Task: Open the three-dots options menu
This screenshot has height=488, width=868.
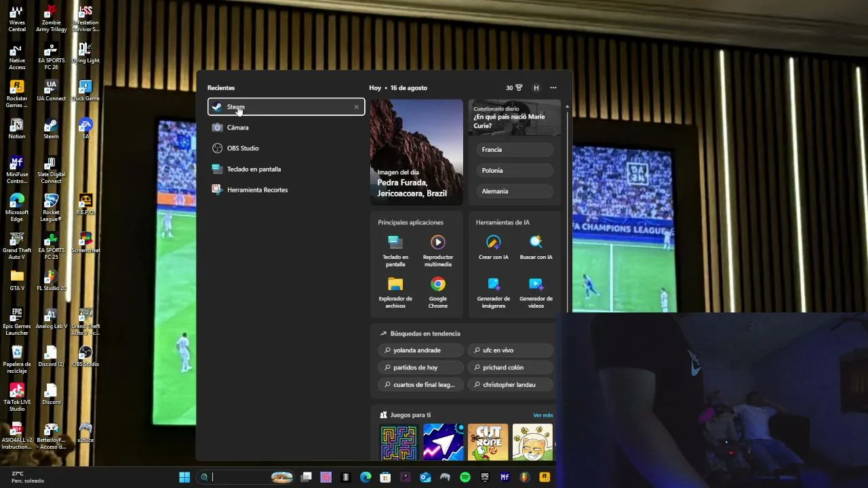Action: [x=553, y=88]
